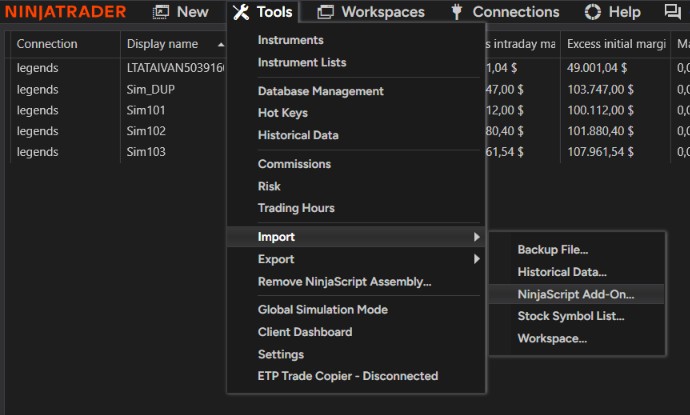Viewport: 690px width, 415px height.
Task: Expand the Import submenu arrow
Action: (477, 237)
